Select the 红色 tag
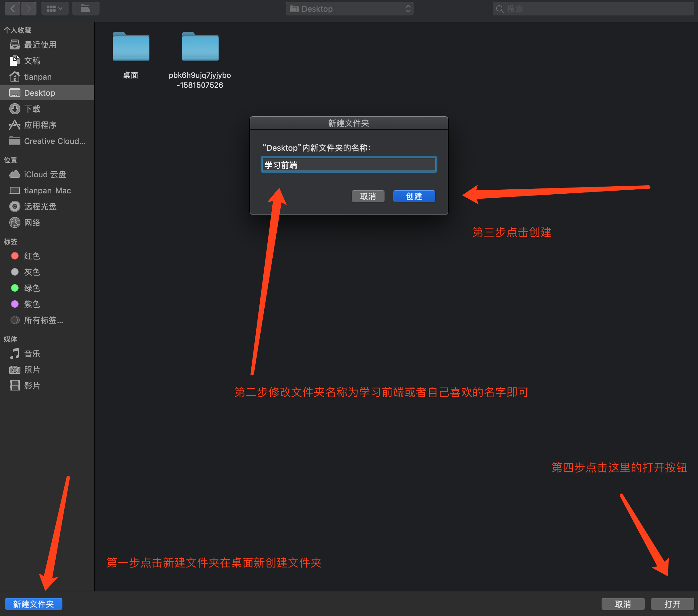This screenshot has width=698, height=616. [32, 256]
